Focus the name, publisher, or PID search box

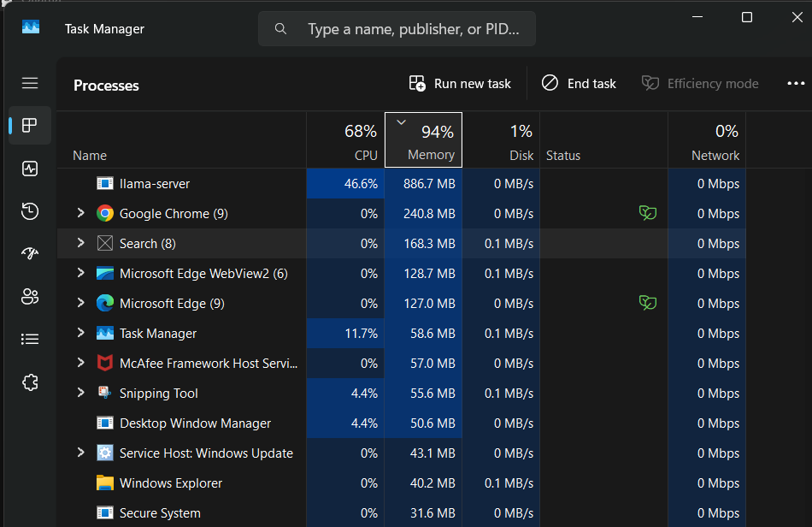[x=397, y=29]
